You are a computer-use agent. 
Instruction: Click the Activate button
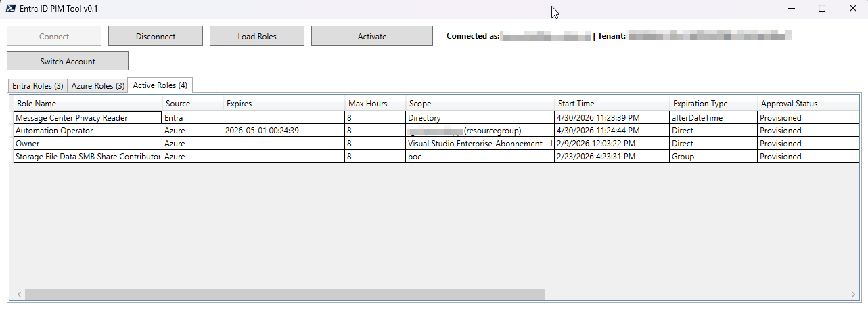372,36
